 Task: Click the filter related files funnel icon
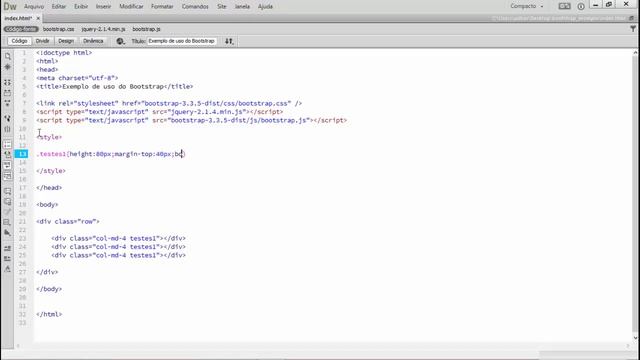coord(633,29)
